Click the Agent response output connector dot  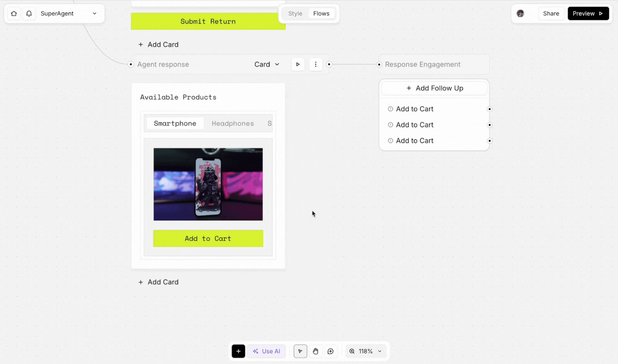pyautogui.click(x=329, y=64)
